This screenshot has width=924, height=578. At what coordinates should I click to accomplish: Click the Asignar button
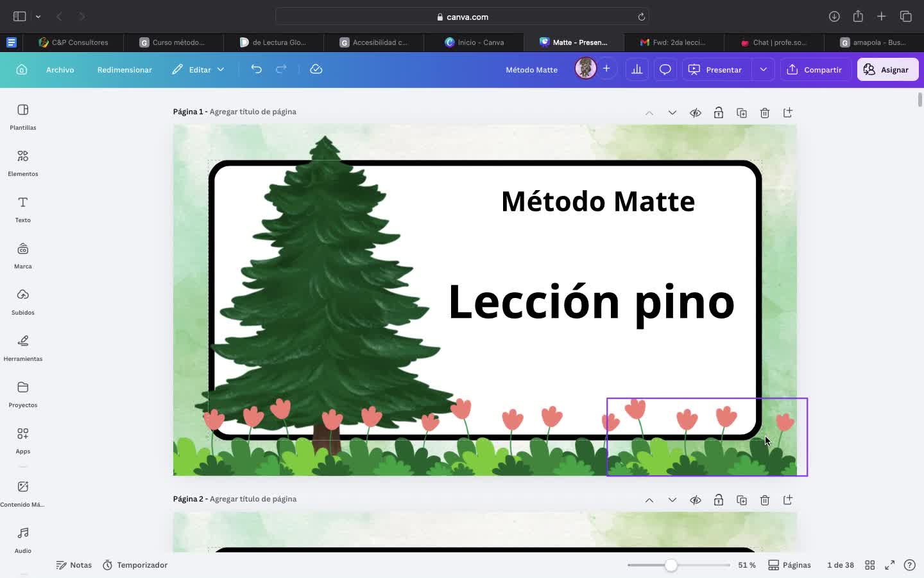tap(887, 69)
